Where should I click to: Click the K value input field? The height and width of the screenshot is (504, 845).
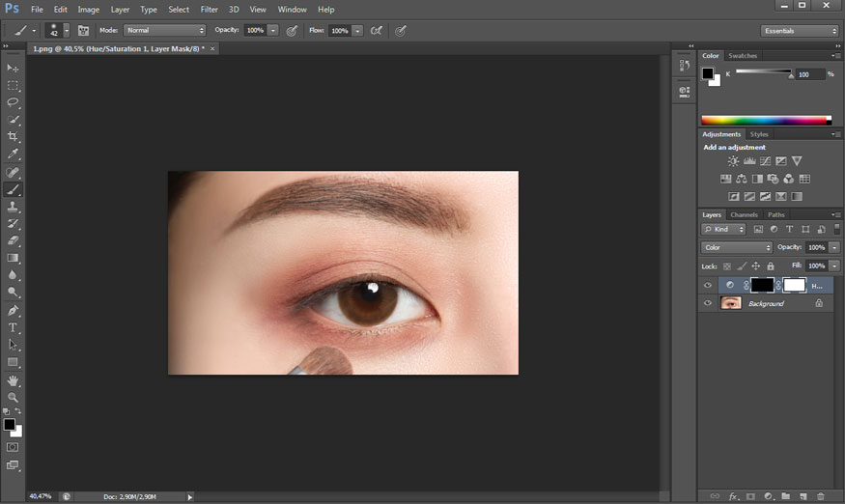(x=810, y=74)
